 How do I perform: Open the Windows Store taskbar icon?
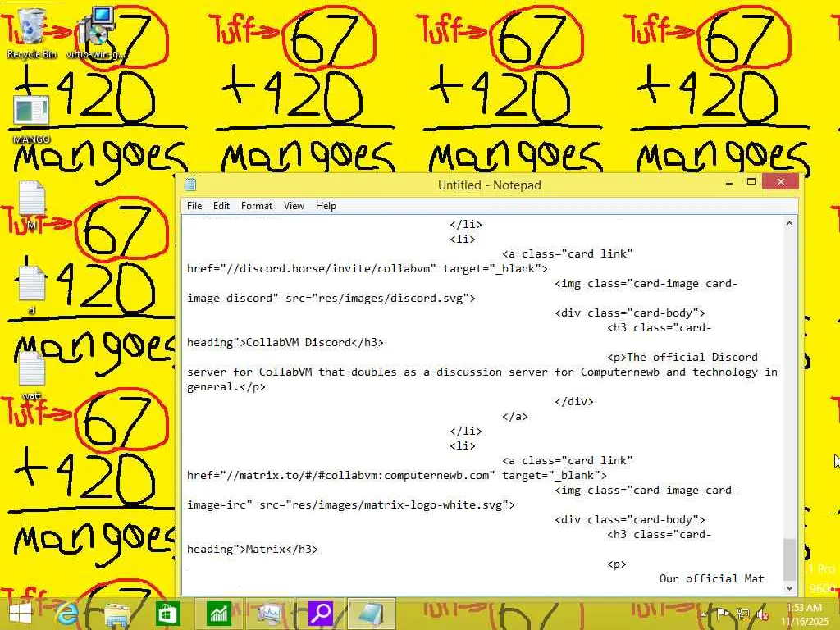(x=167, y=614)
